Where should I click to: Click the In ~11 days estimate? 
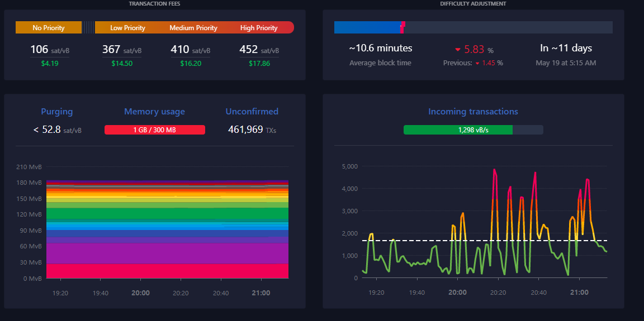coord(566,49)
